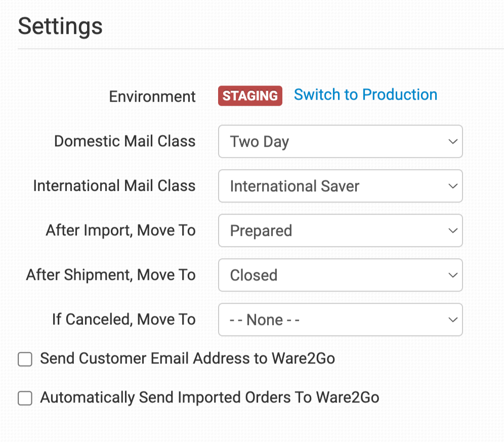The image size is (504, 442).
Task: Click the Domestic Mail Class label text
Action: pyautogui.click(x=124, y=141)
